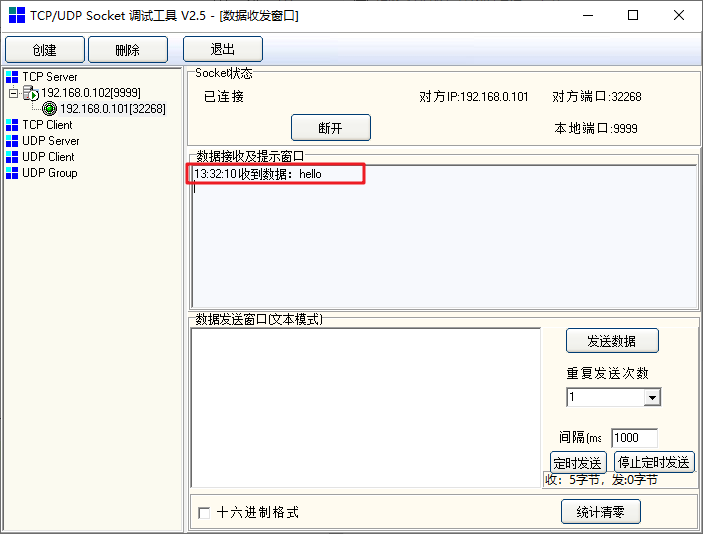Click the 发送数据 button
The image size is (703, 534).
[612, 341]
